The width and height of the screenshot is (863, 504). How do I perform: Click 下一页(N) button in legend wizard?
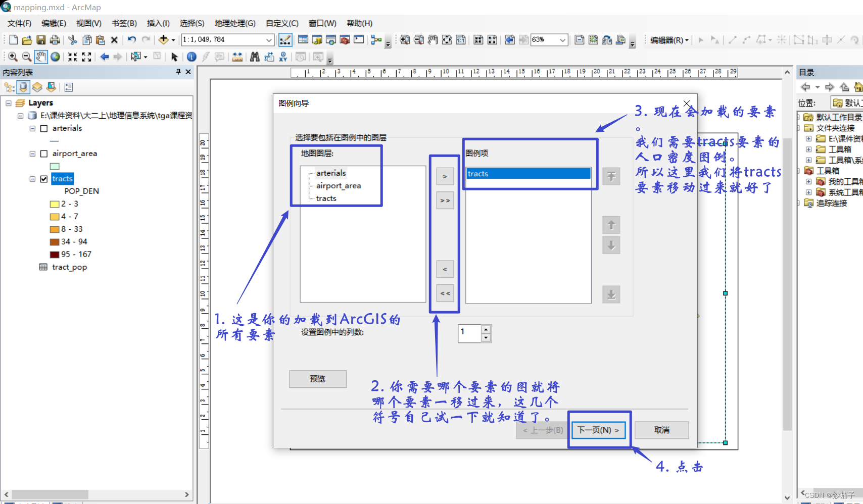[x=599, y=430]
